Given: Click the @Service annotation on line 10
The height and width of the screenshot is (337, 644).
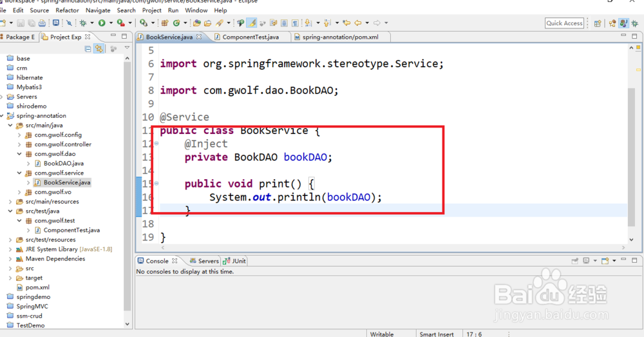Looking at the screenshot, I should tap(184, 117).
